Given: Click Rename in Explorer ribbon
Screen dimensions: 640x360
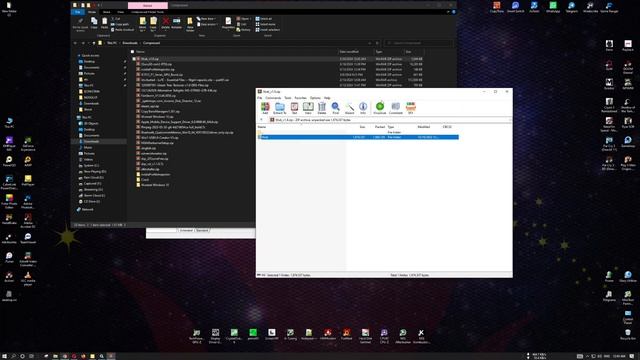Looking at the screenshot, I should coord(176,23).
